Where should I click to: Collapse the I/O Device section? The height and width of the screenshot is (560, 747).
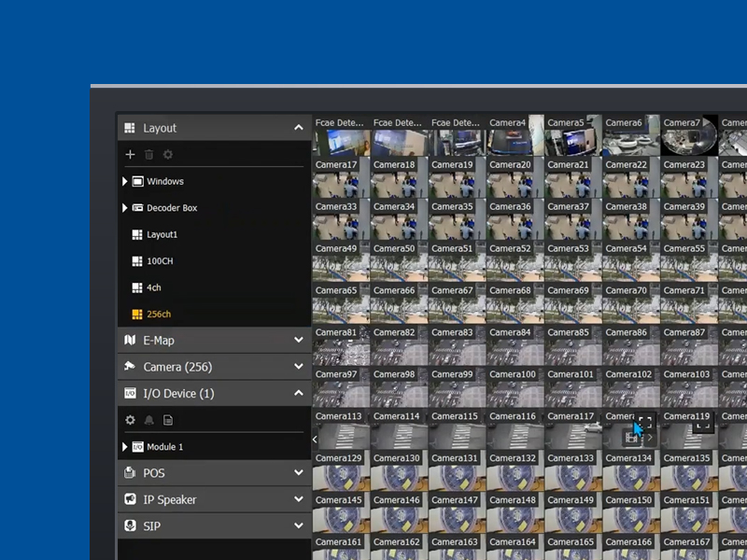298,394
